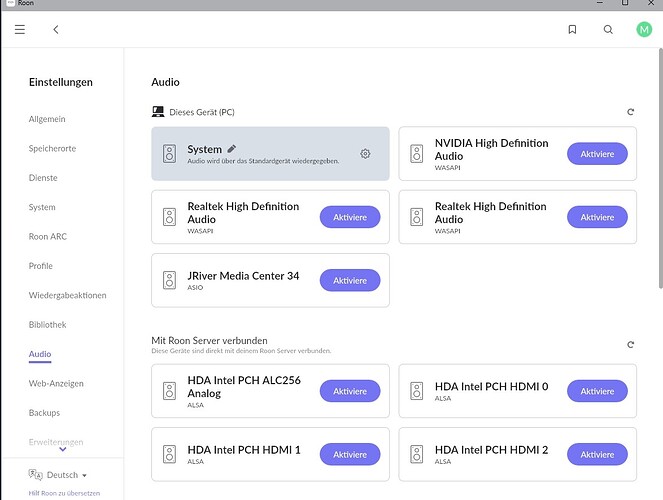
Task: Refresh the Roon Server device list
Action: click(x=630, y=344)
